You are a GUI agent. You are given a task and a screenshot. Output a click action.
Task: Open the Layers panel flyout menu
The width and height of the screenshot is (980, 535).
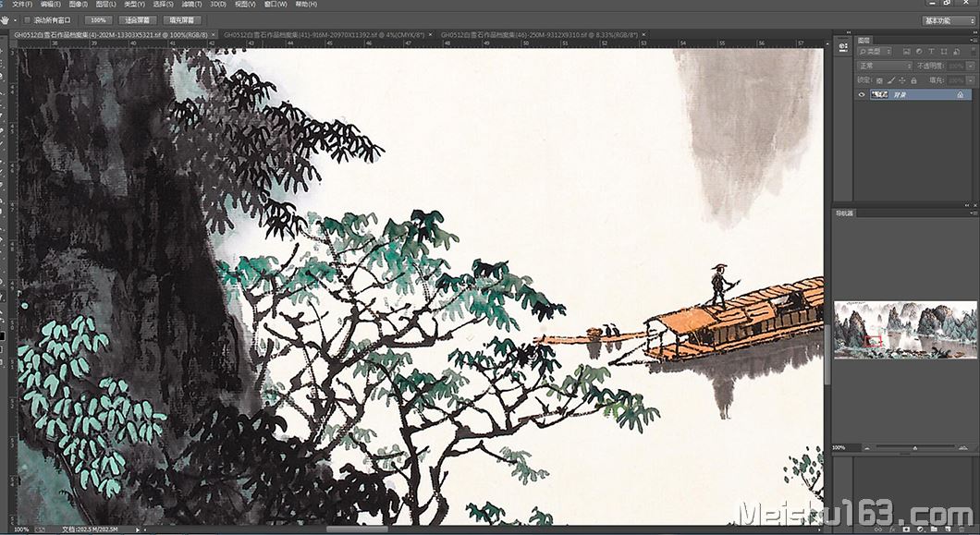pyautogui.click(x=973, y=40)
